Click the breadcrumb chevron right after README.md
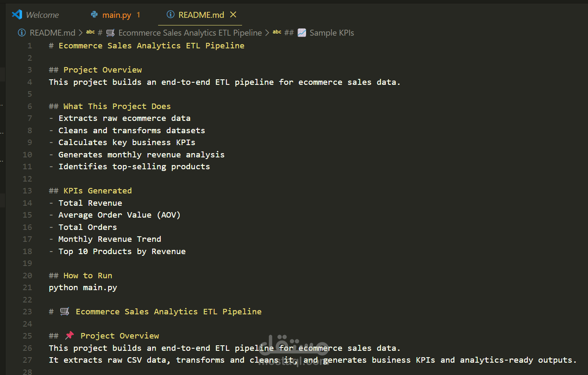Screen dimensions: 588x375 [x=81, y=33]
